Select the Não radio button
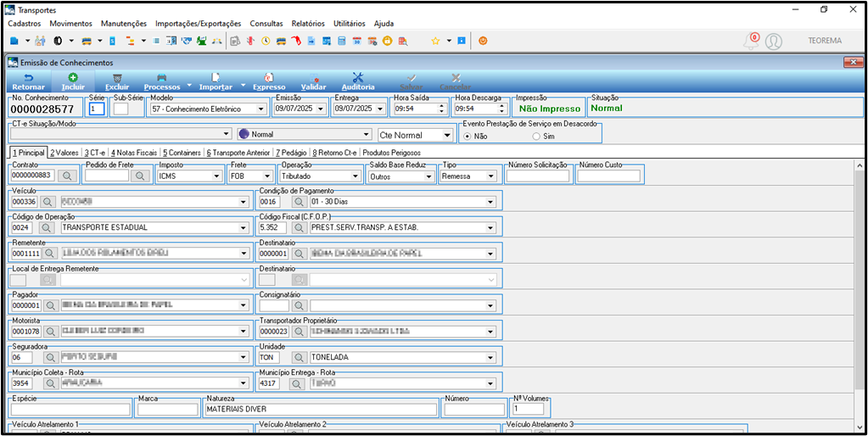868x436 pixels. 468,136
